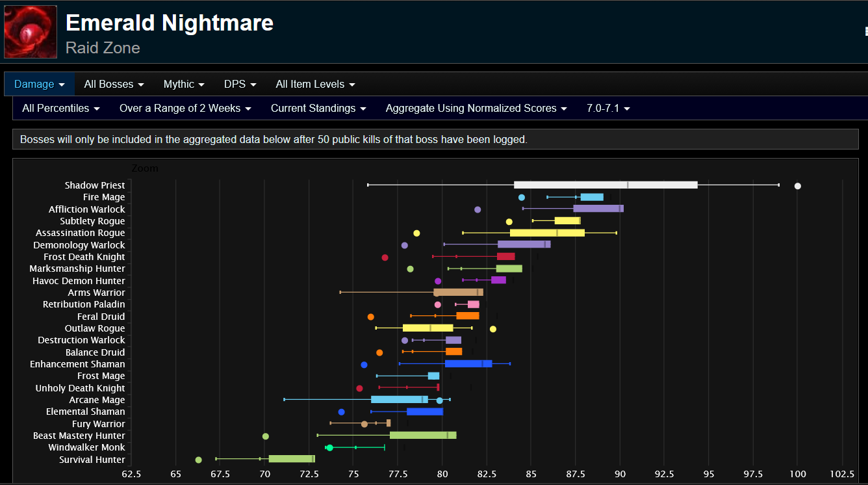Image resolution: width=868 pixels, height=485 pixels.
Task: Click the yellow Outlaw Rogue box
Action: [x=428, y=328]
